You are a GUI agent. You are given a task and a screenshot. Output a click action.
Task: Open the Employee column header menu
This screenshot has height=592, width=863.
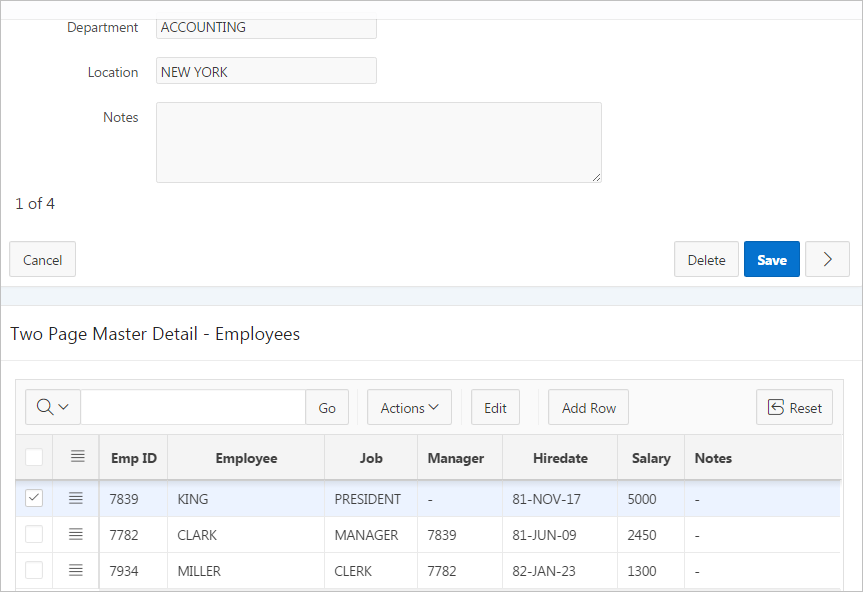246,458
